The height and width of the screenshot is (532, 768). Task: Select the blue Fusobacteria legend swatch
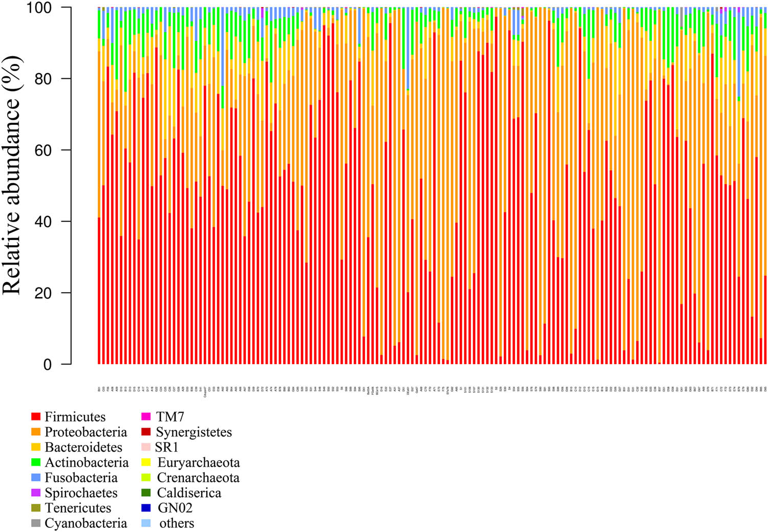coord(36,478)
